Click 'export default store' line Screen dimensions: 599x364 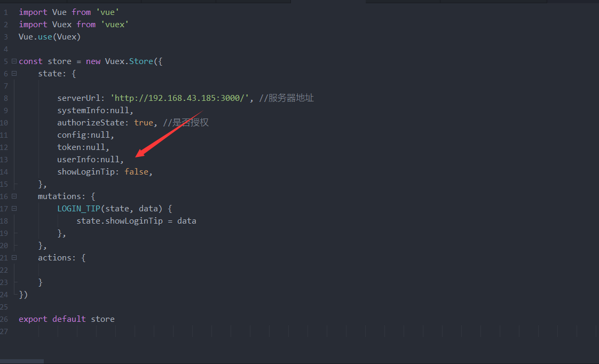point(67,319)
